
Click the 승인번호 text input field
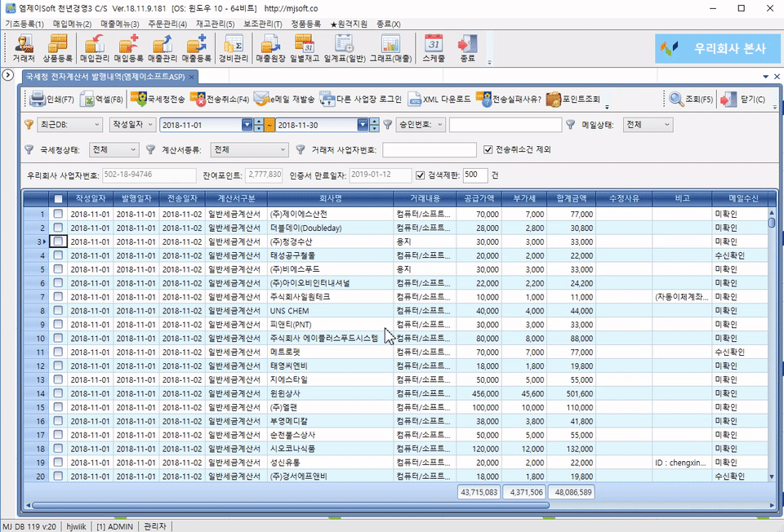(x=505, y=125)
